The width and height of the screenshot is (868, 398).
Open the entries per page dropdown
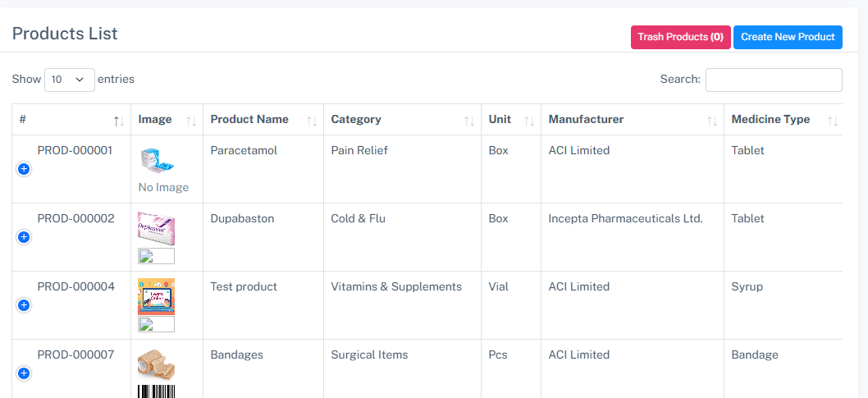pos(69,80)
